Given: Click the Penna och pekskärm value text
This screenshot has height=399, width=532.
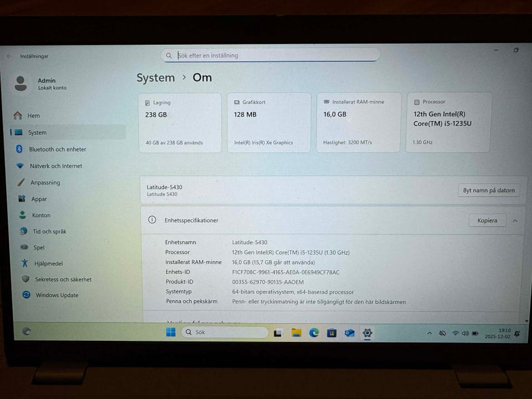Looking at the screenshot, I should 319,301.
